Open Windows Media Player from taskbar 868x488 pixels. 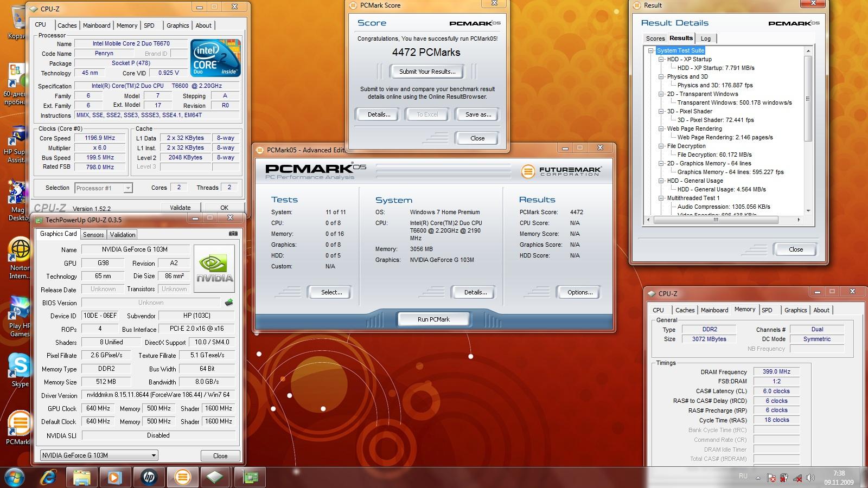point(114,477)
